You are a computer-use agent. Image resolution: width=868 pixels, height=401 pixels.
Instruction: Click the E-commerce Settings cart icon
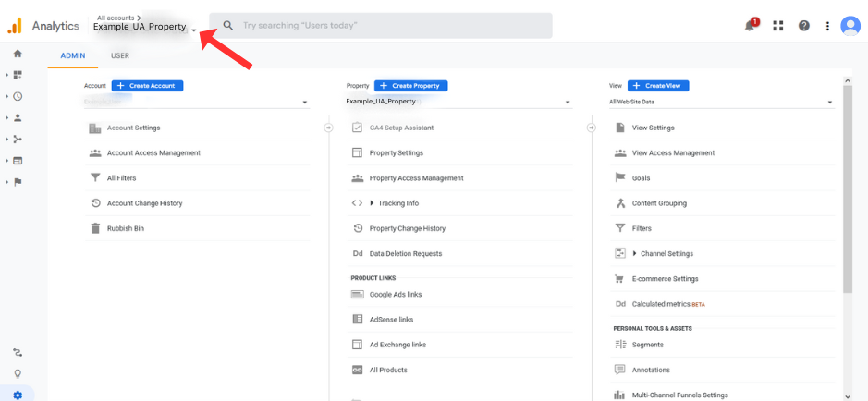pyautogui.click(x=620, y=279)
